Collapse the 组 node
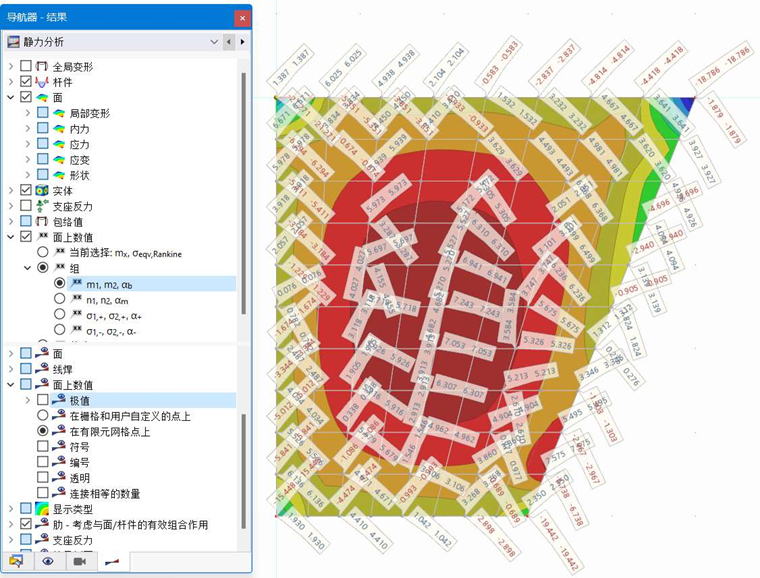Screen dimensions: 760x578 pos(28,268)
